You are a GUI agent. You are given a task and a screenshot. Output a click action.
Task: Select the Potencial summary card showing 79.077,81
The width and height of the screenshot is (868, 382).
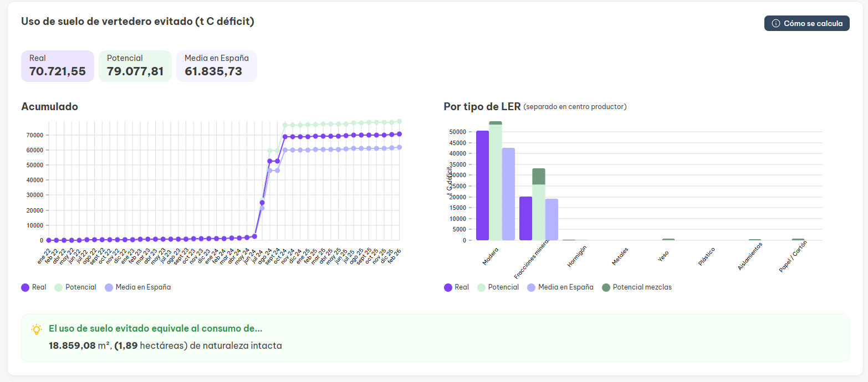coord(135,66)
